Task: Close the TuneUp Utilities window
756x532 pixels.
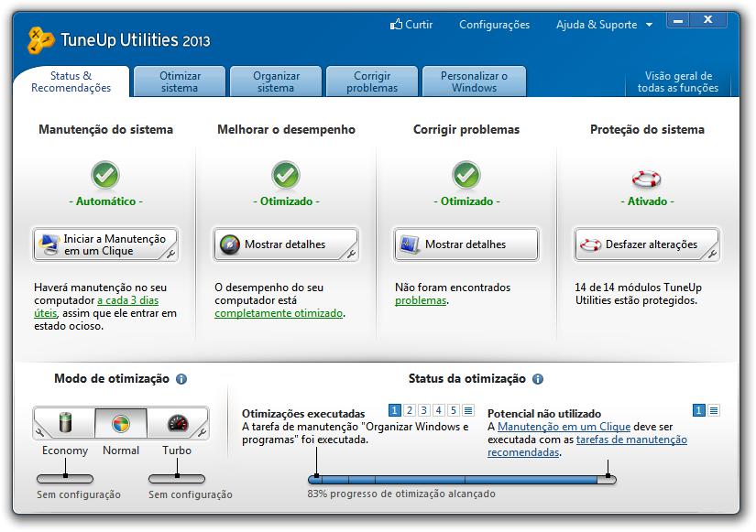Action: coord(707,20)
